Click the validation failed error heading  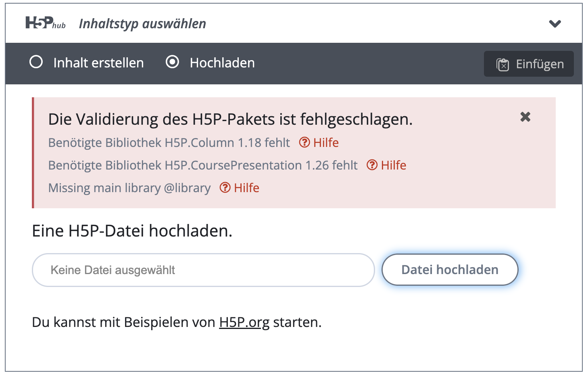point(230,119)
